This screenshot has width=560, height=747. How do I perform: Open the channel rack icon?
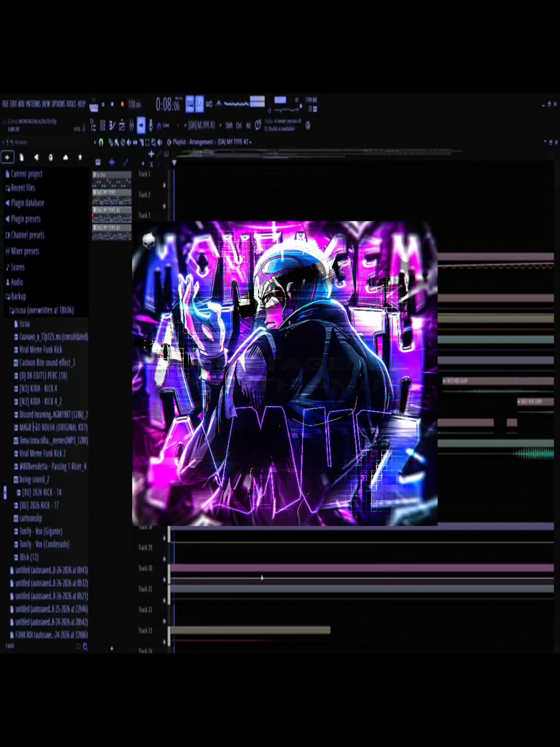(103, 125)
